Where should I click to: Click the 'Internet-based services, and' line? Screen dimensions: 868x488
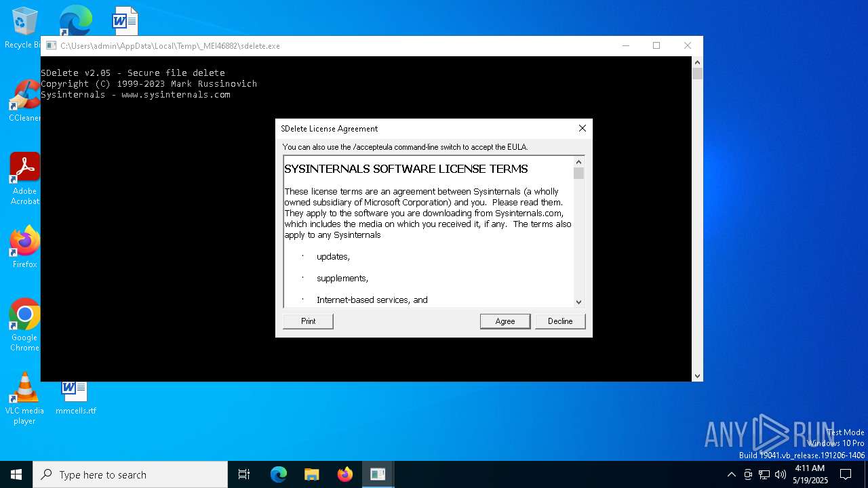[x=372, y=300]
